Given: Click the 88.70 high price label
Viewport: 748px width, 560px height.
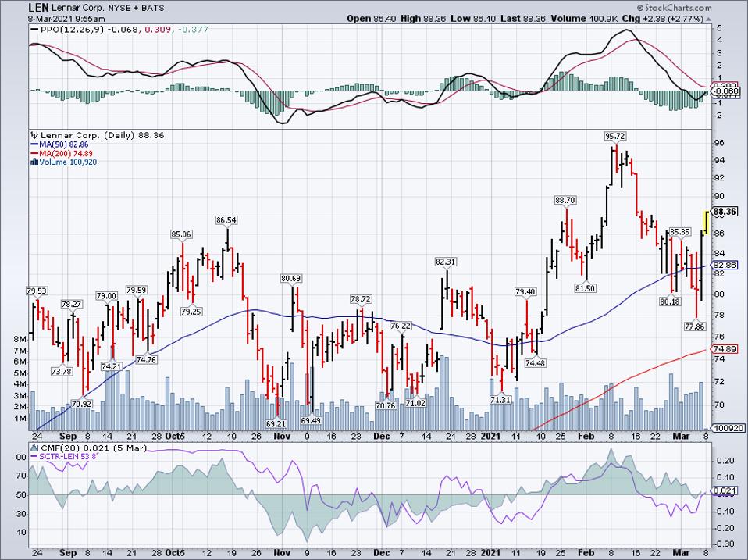Looking at the screenshot, I should (x=565, y=201).
